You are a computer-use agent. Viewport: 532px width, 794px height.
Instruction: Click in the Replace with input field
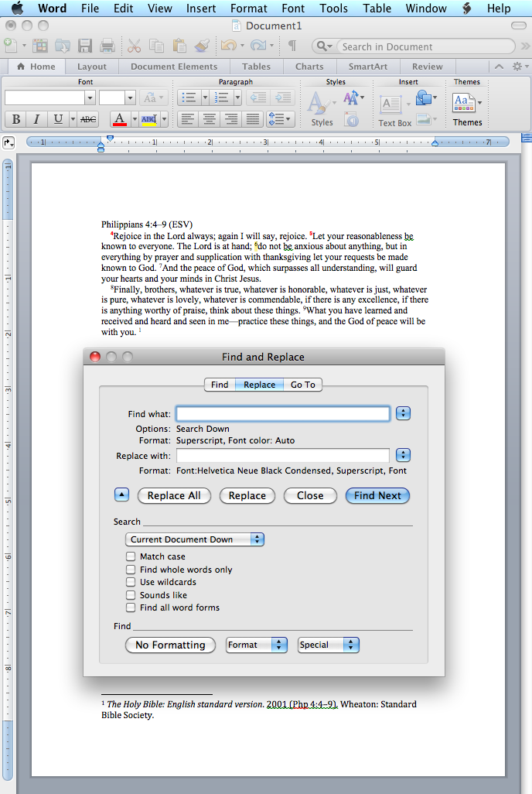coord(283,455)
